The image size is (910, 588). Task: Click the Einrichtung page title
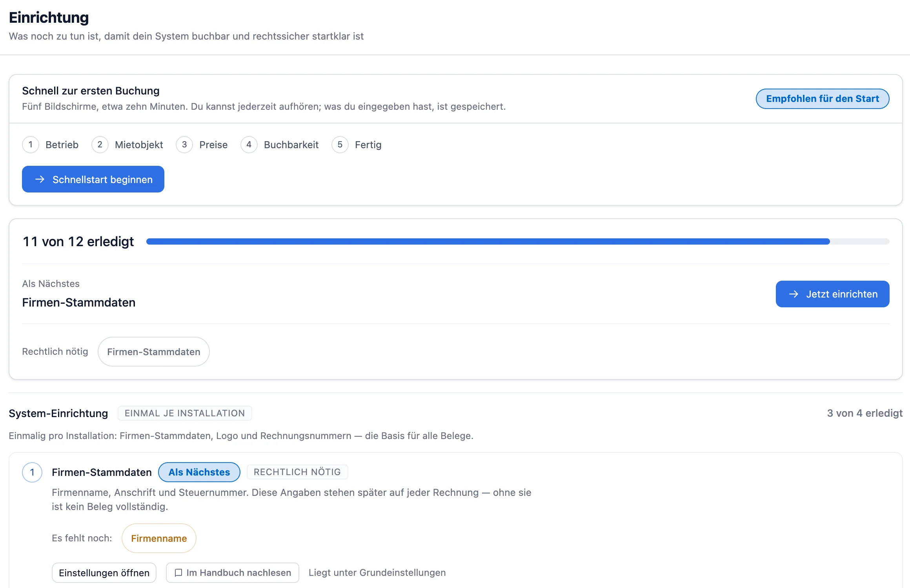(x=49, y=18)
